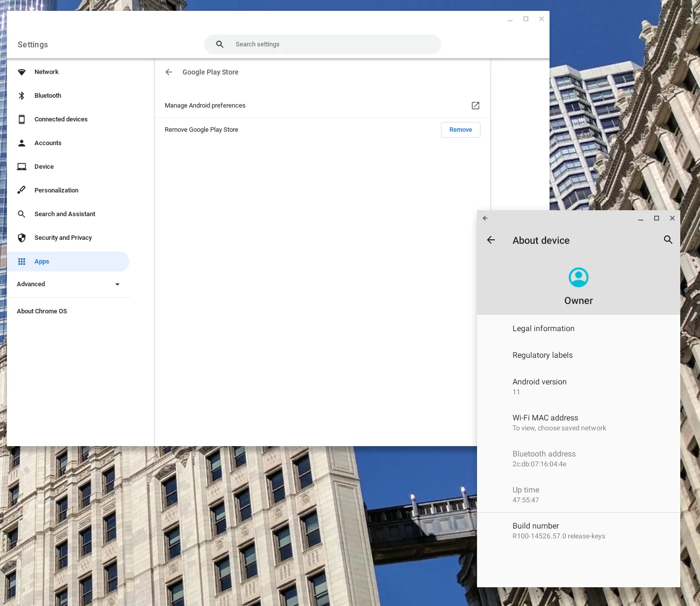Close the Settings window
This screenshot has width=700, height=606.
tap(542, 19)
